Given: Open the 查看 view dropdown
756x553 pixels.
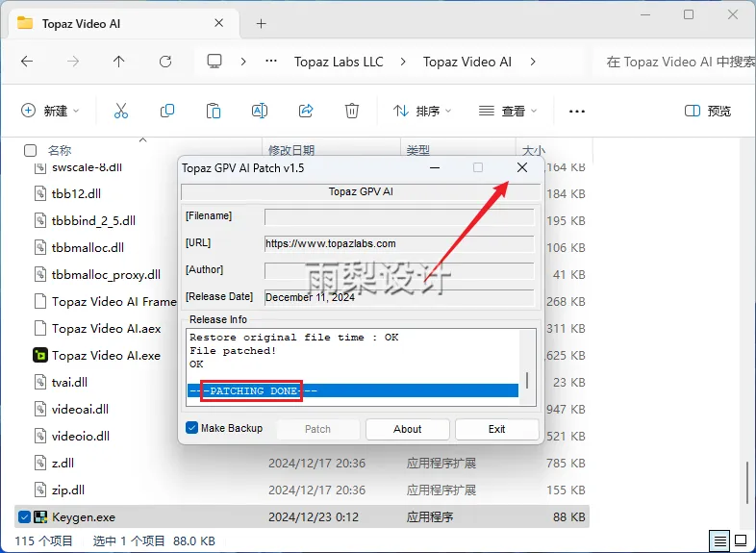Looking at the screenshot, I should [x=507, y=111].
